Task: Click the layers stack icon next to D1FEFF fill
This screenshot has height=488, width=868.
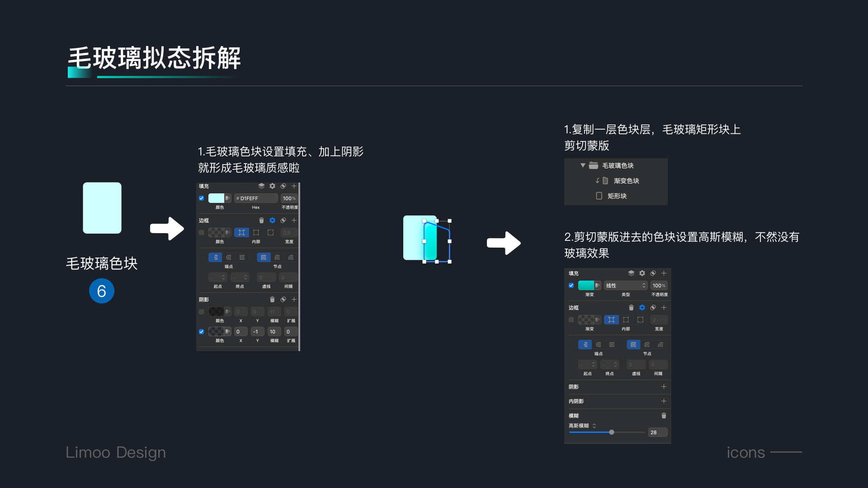Action: (x=261, y=186)
